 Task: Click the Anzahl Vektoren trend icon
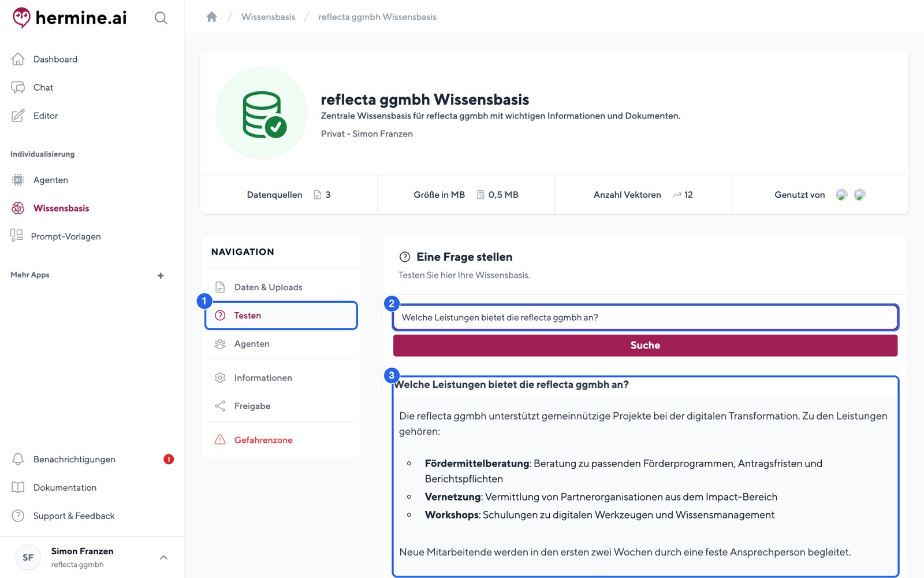(677, 195)
